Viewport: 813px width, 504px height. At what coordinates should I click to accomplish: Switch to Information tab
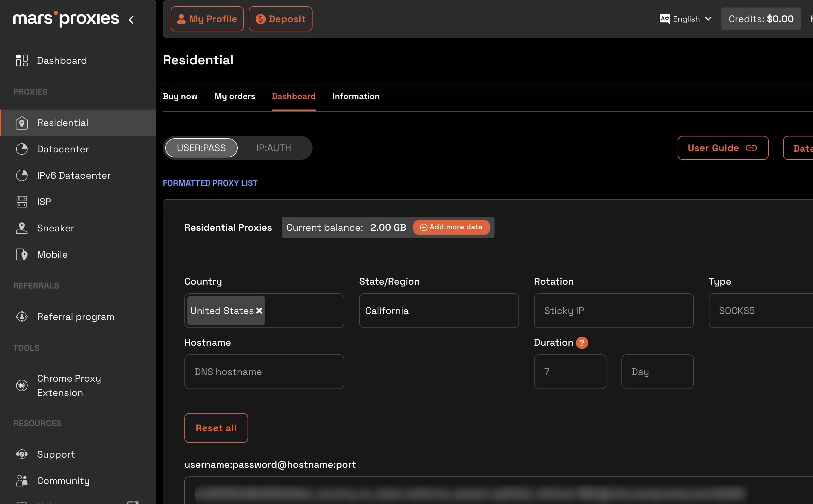pyautogui.click(x=356, y=96)
